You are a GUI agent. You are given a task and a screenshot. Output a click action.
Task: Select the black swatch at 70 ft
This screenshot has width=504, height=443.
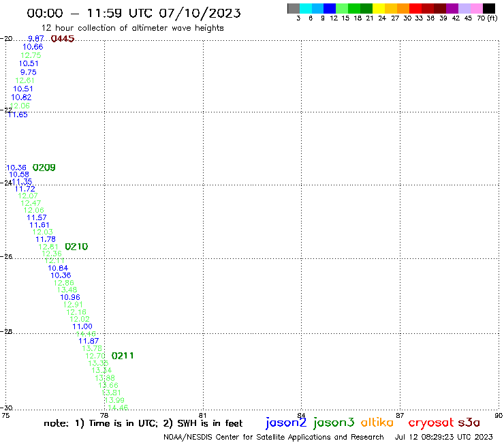[x=488, y=8]
